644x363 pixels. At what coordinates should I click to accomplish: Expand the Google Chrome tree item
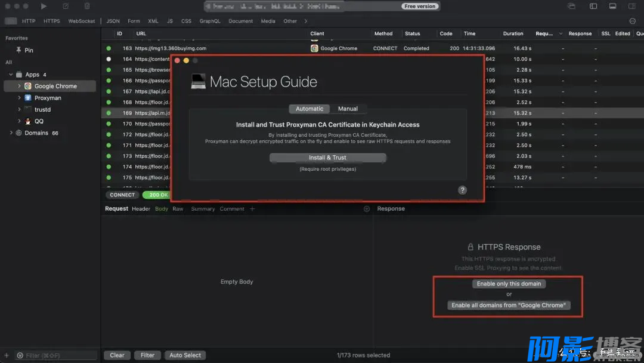pyautogui.click(x=19, y=86)
